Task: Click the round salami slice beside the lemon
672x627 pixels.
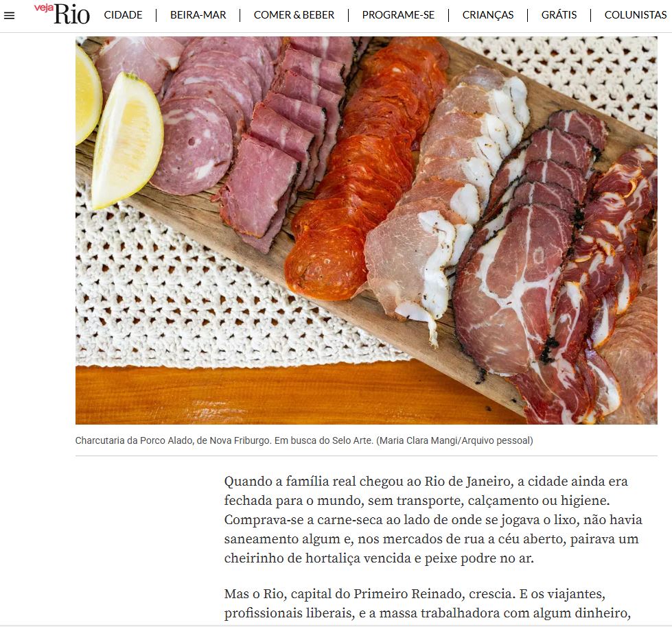Action: tap(193, 145)
